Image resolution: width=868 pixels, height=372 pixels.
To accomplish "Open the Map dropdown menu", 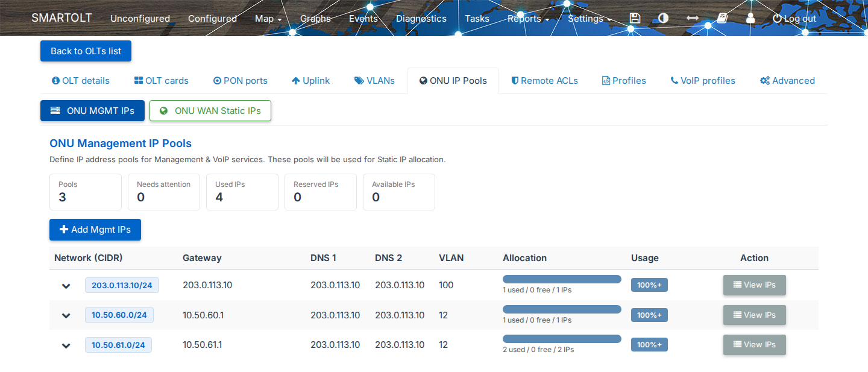I will tap(268, 19).
